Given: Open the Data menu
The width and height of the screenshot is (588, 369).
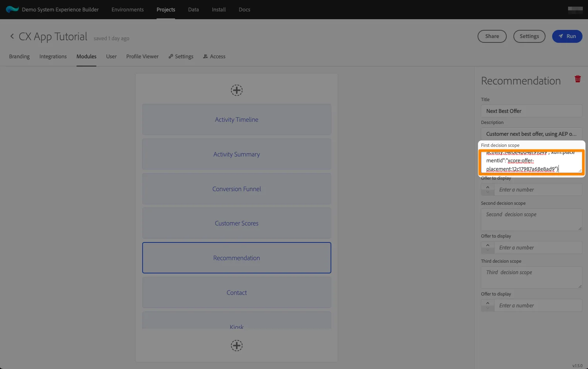Looking at the screenshot, I should [x=194, y=10].
